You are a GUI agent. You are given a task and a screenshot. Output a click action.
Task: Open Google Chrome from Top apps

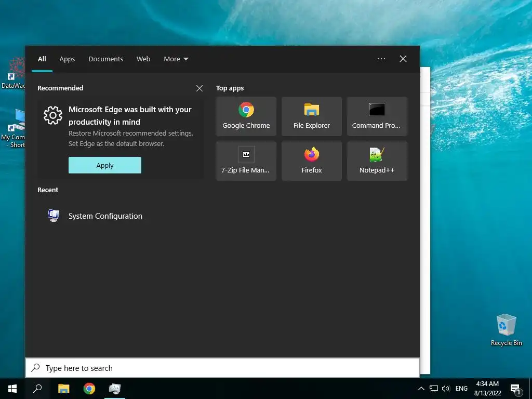pyautogui.click(x=246, y=116)
